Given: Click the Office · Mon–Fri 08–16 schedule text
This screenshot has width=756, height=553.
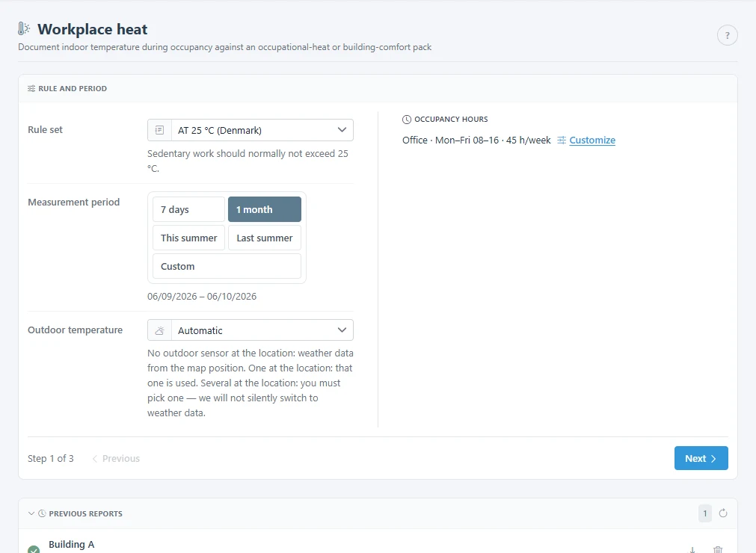Looking at the screenshot, I should click(x=476, y=140).
